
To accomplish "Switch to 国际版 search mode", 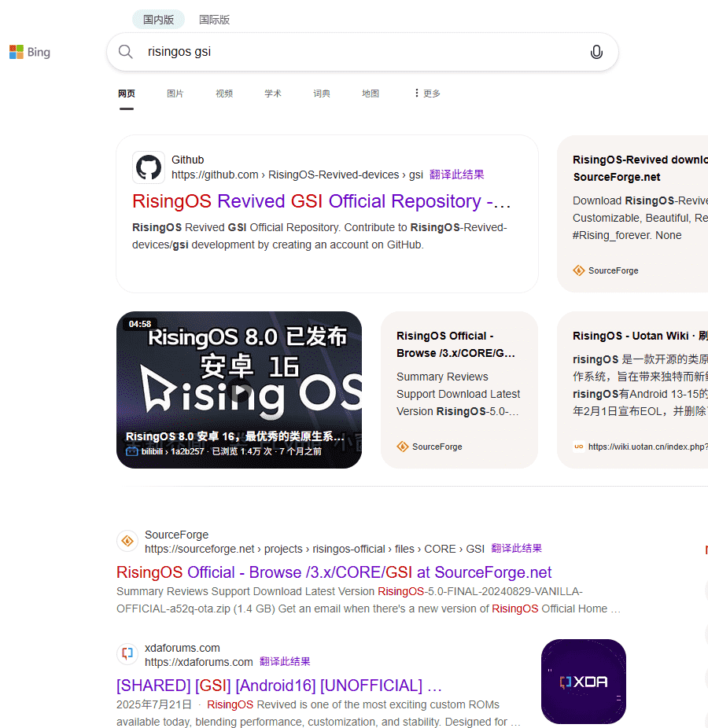I will click(x=214, y=20).
